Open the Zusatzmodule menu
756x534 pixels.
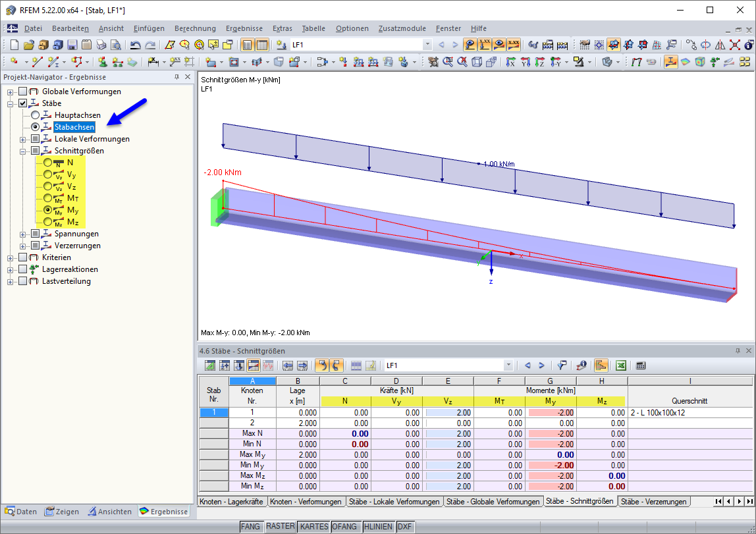(x=402, y=28)
